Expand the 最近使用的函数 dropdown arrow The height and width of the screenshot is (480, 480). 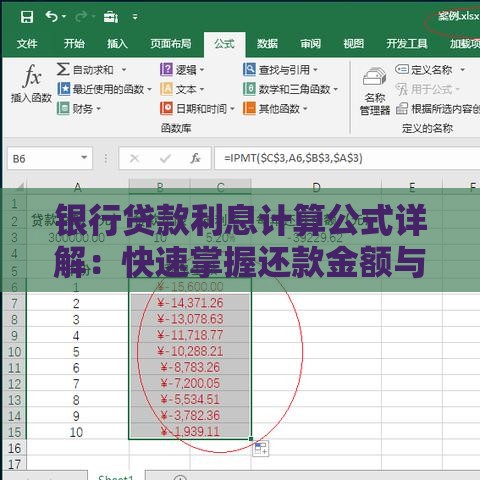pos(149,89)
